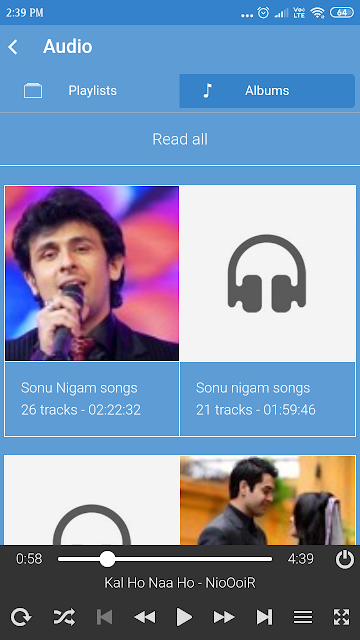Open the headphones placeholder album cover
The height and width of the screenshot is (640, 360).
[267, 273]
